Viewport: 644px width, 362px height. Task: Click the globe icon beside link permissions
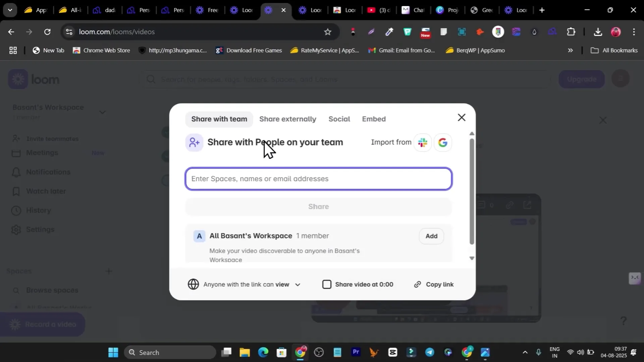[x=193, y=284]
